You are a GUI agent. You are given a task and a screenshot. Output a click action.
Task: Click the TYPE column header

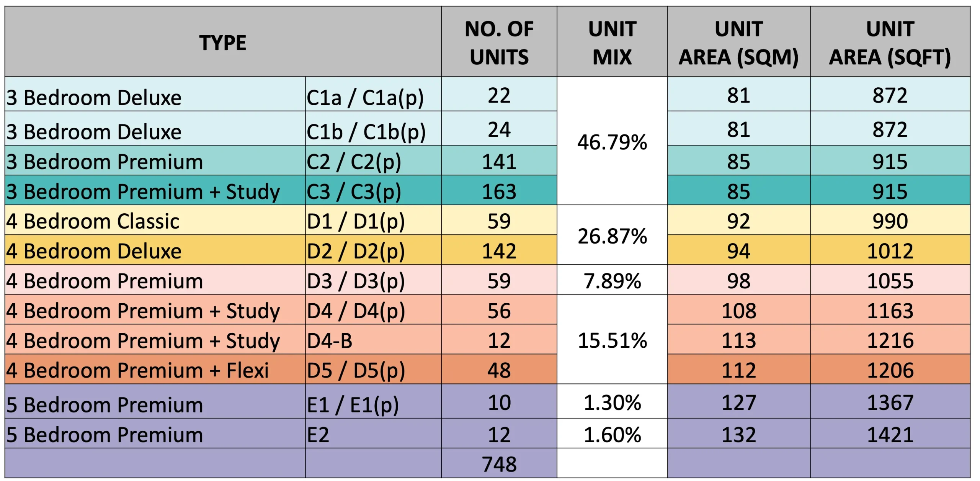(222, 42)
